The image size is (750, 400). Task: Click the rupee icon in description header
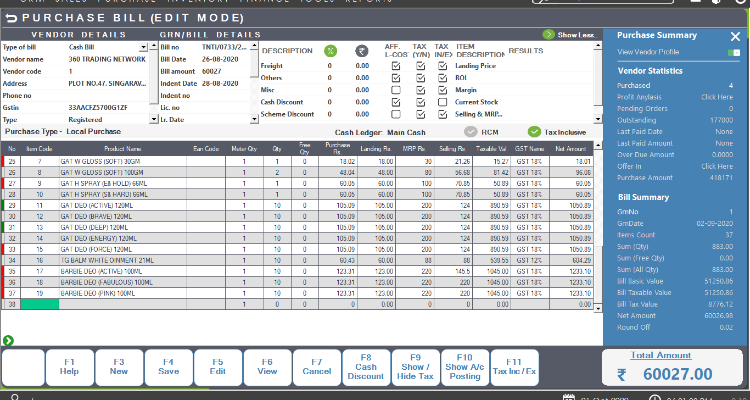[x=362, y=51]
